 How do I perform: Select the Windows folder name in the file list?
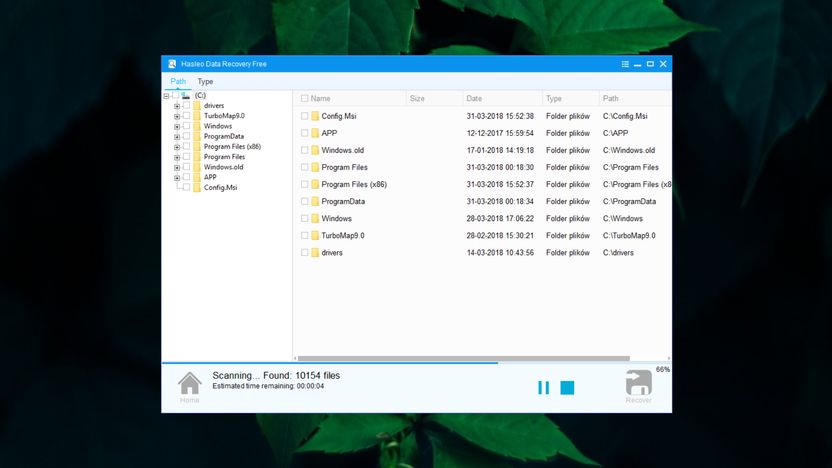tap(336, 219)
